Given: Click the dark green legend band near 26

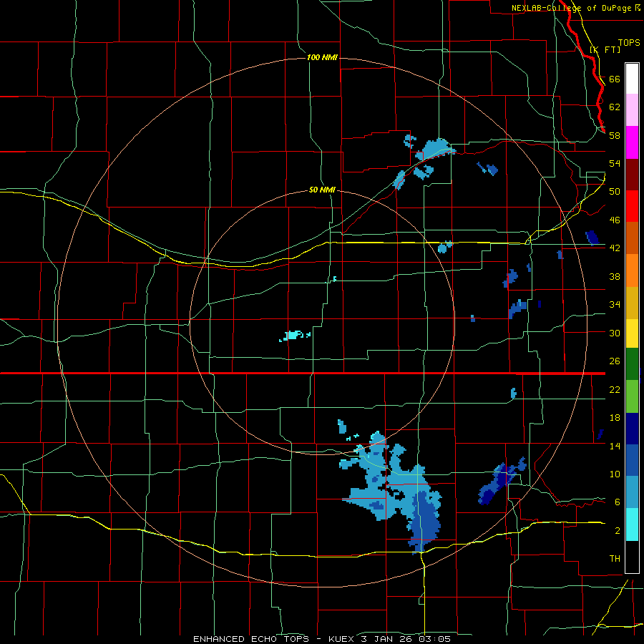Looking at the screenshot, I should click(x=632, y=364).
